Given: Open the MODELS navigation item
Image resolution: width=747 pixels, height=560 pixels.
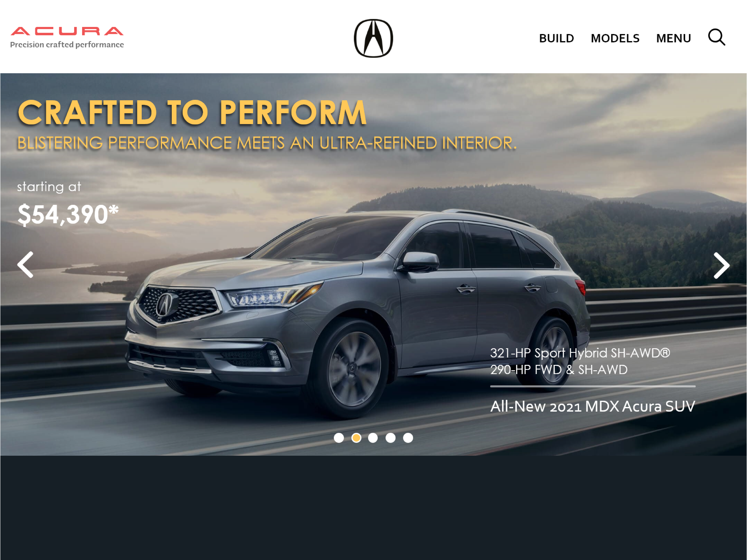Looking at the screenshot, I should tap(615, 38).
